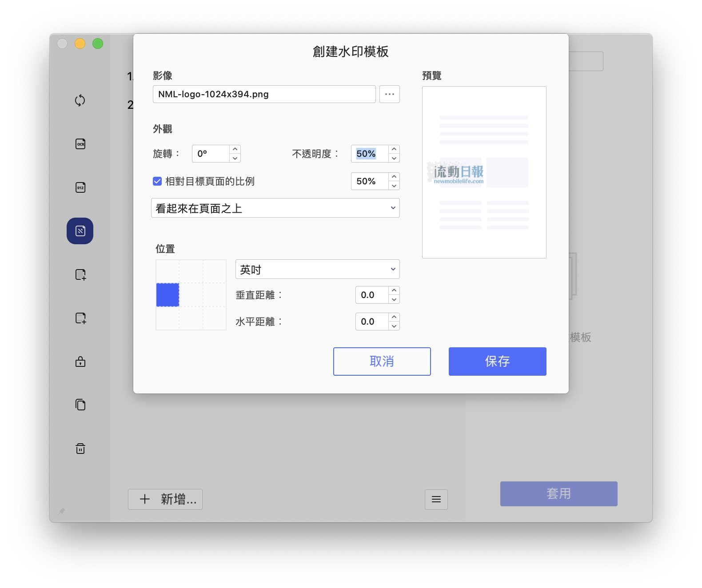Click the pin icon at bottom-left corner
Screen dimensions: 702x588
coord(62,511)
